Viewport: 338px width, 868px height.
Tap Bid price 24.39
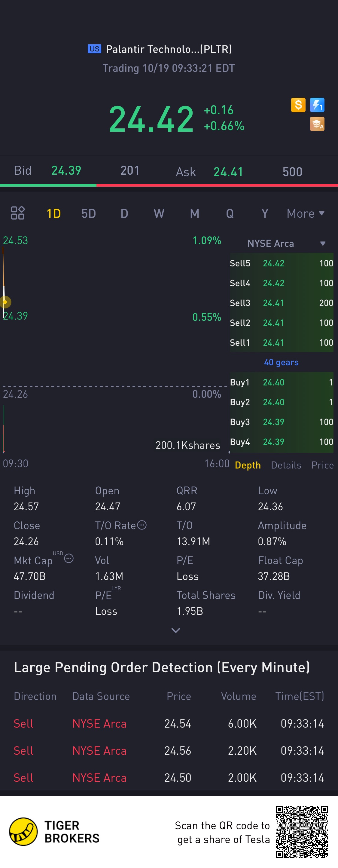pos(66,170)
